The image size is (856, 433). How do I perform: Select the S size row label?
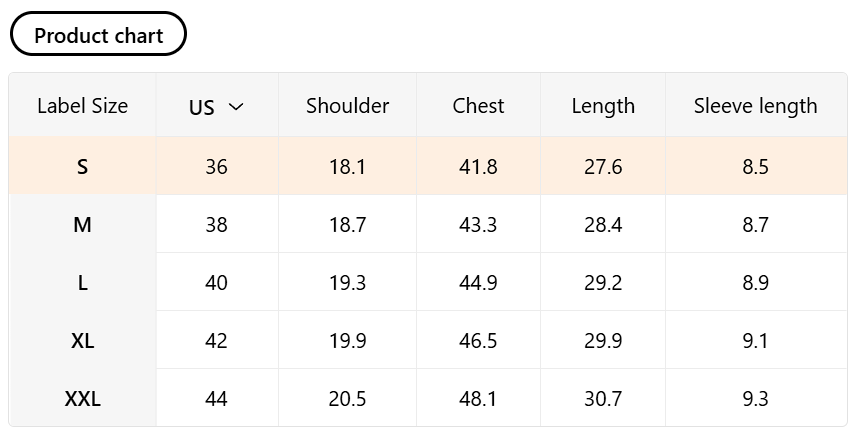82,167
